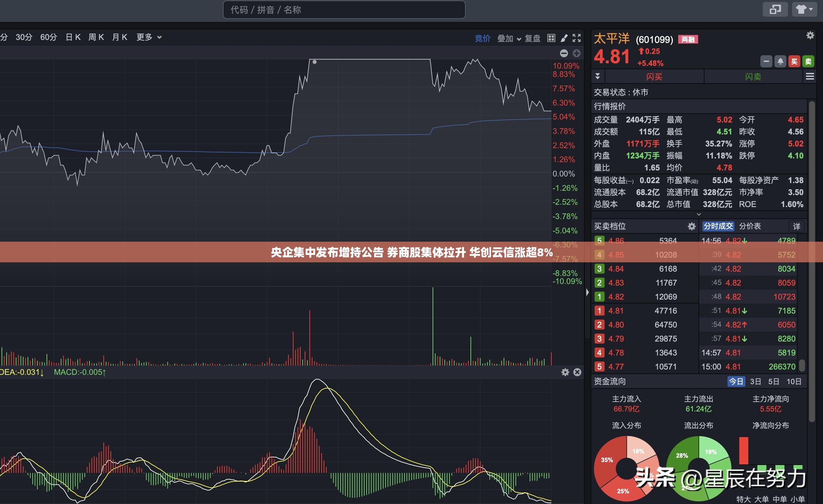Collapse side panel with triangle arrow

(x=588, y=293)
